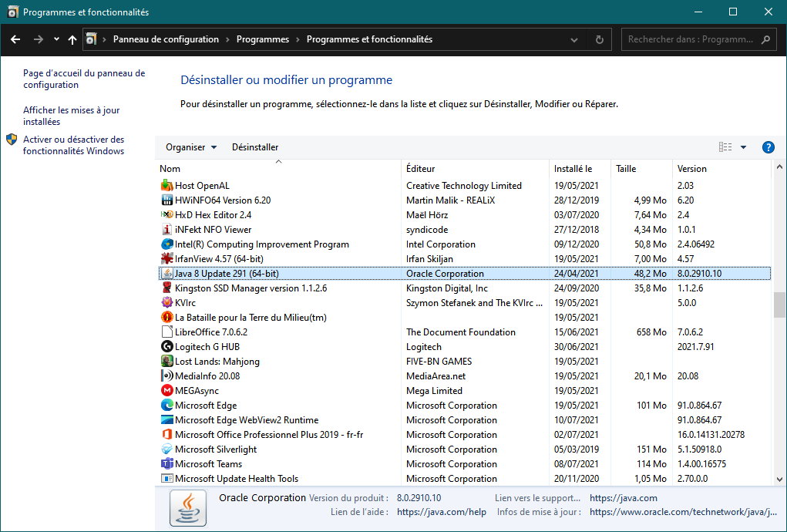This screenshot has width=787, height=532.
Task: Expand the address bar history dropdown
Action: click(574, 39)
